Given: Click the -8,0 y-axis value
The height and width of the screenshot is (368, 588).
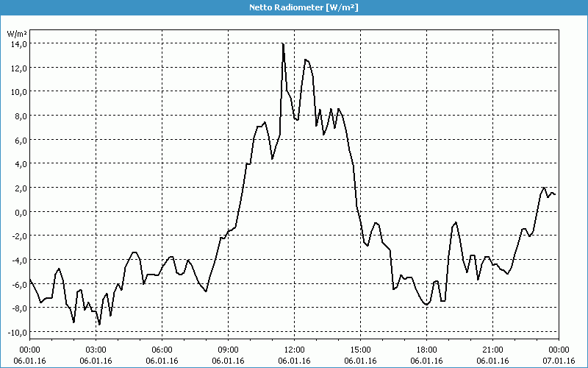Looking at the screenshot, I should [x=20, y=308].
